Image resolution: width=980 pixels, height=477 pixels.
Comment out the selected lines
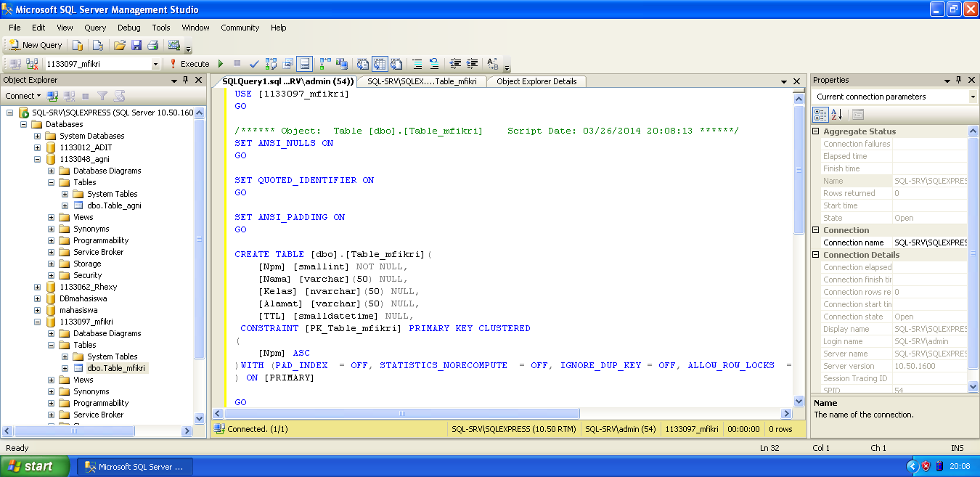417,64
